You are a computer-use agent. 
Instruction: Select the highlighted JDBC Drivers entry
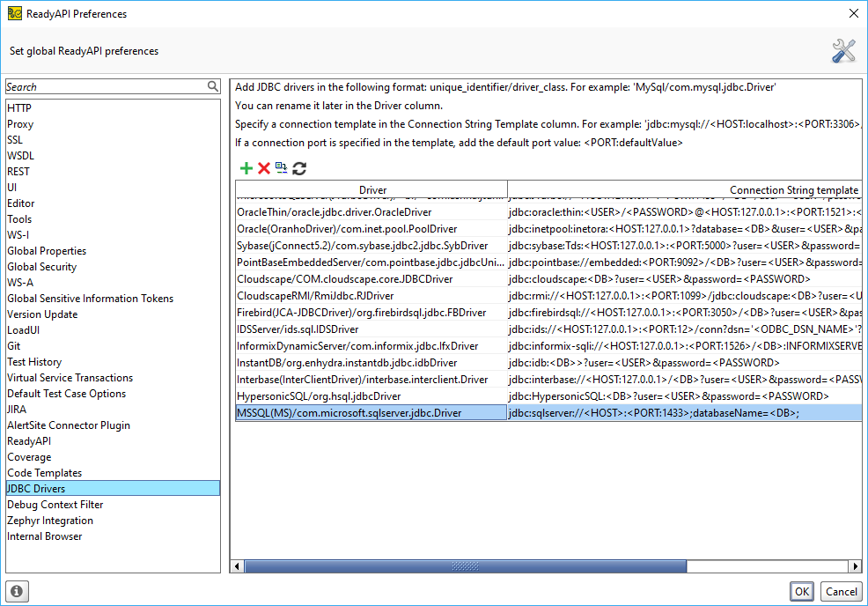(113, 489)
